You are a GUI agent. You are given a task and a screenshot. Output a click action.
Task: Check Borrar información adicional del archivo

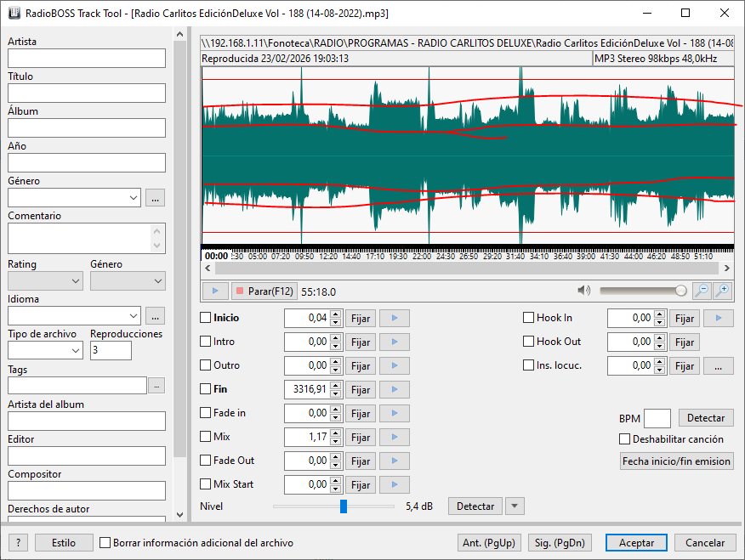105,543
